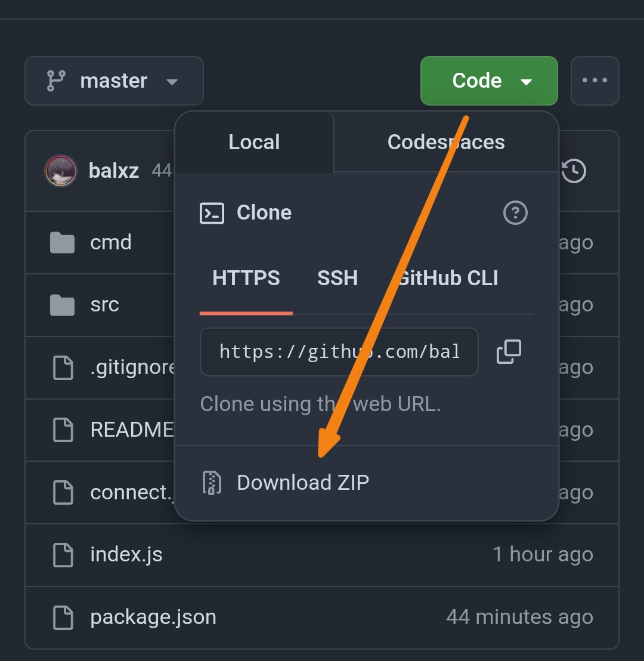Screen dimensions: 644x661
Task: Copy the clone URL to clipboard
Action: click(509, 352)
